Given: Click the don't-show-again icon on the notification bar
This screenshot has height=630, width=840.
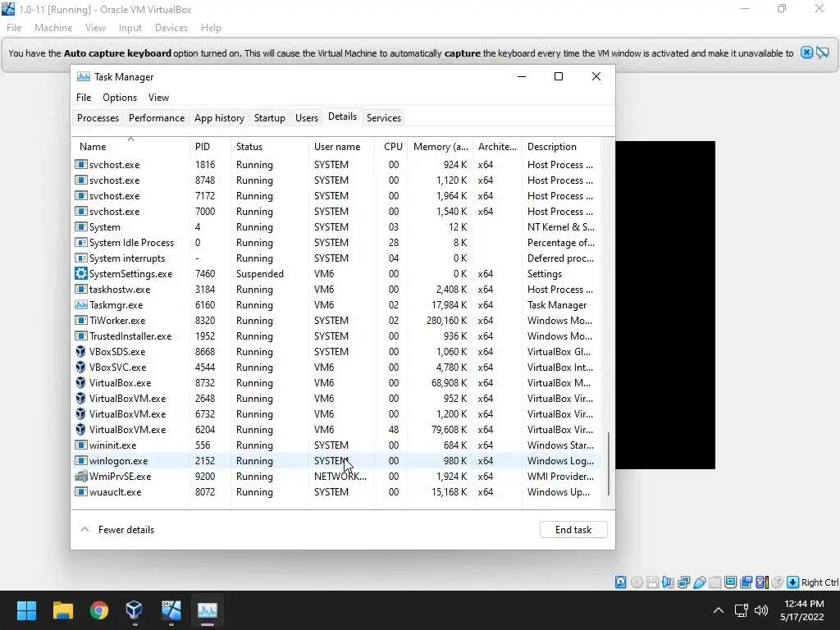Looking at the screenshot, I should pyautogui.click(x=823, y=52).
